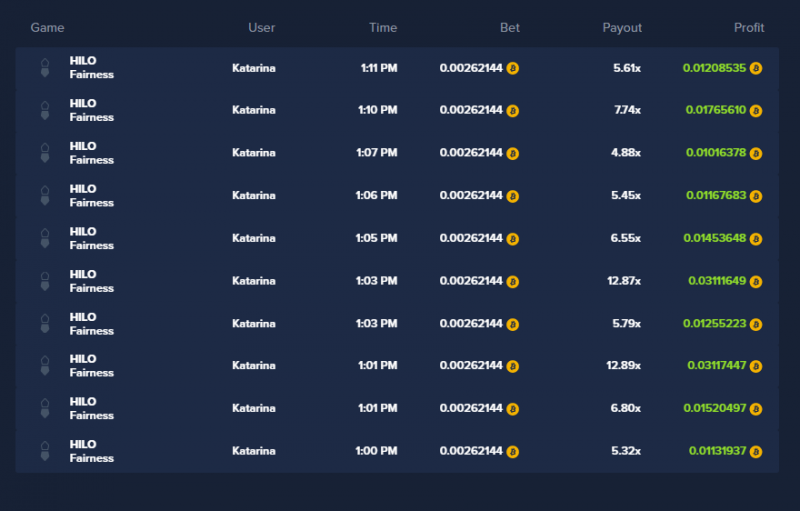Click the HILO game icon in the 12.89x payout row
Screen dimensions: 800x511
(45, 366)
